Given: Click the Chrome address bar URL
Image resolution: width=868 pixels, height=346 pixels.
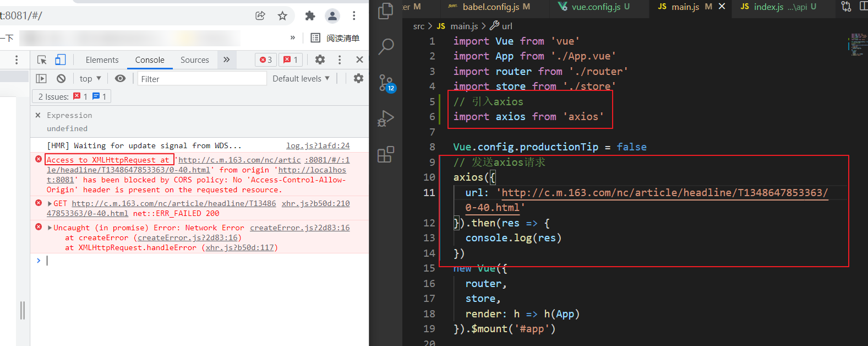Looking at the screenshot, I should 21,16.
